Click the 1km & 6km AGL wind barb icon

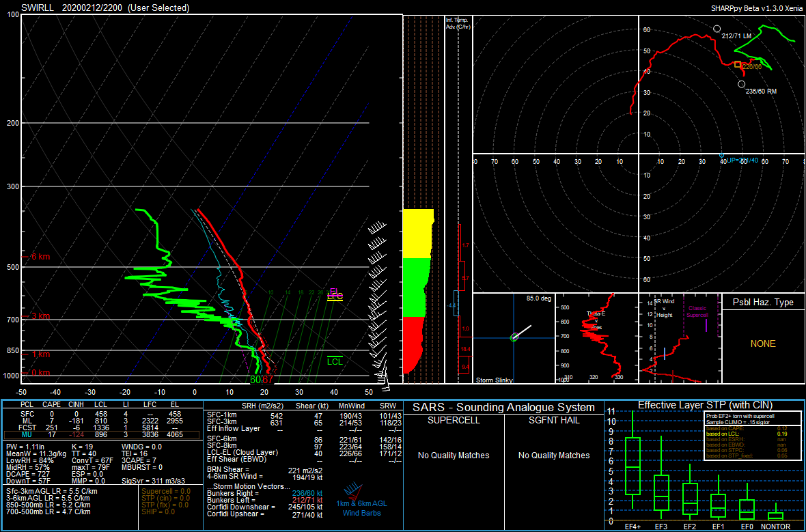355,492
